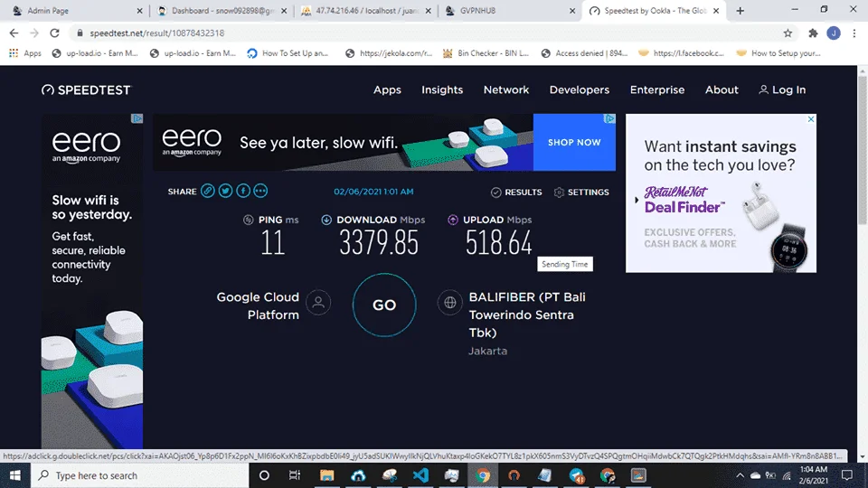
Task: Close the eero banner ad info icon
Action: click(609, 118)
